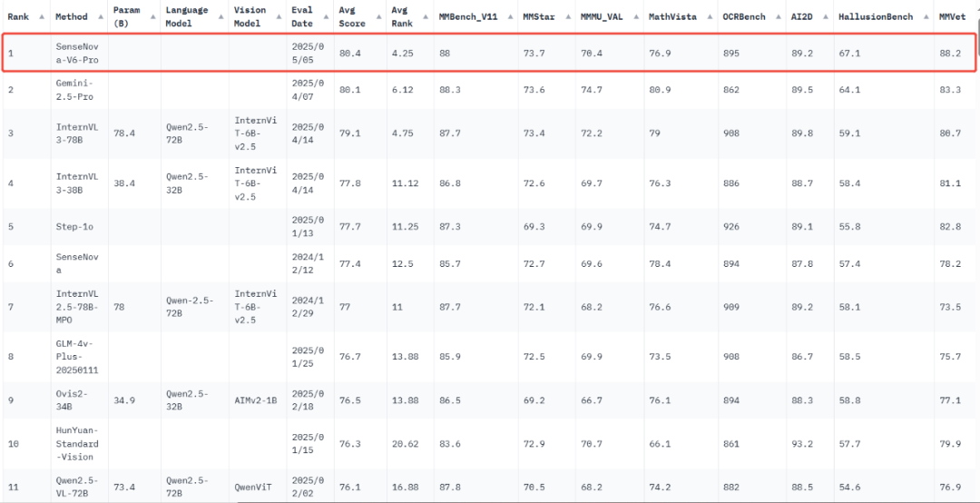Click HallusionBench score 54.6

pos(848,486)
